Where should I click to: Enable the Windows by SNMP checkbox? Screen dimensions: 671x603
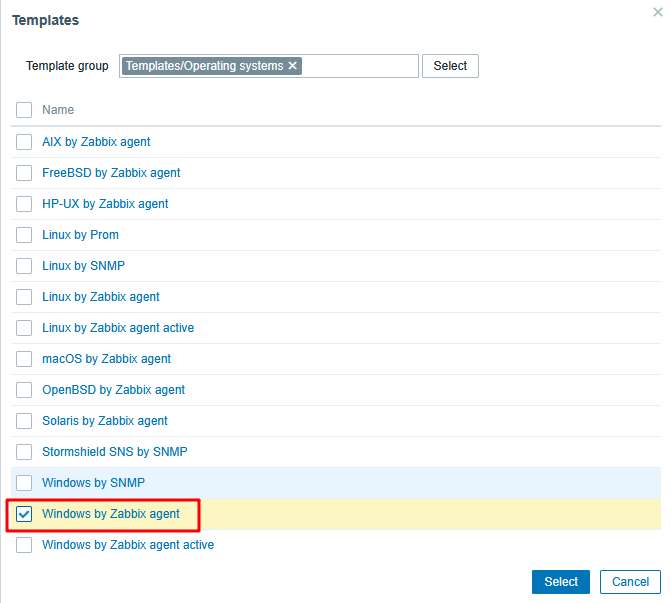[x=24, y=483]
